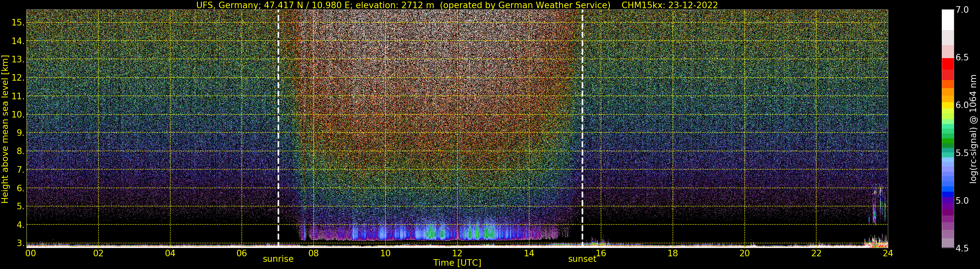Click the 4. km tick on the height axis

click(20, 225)
